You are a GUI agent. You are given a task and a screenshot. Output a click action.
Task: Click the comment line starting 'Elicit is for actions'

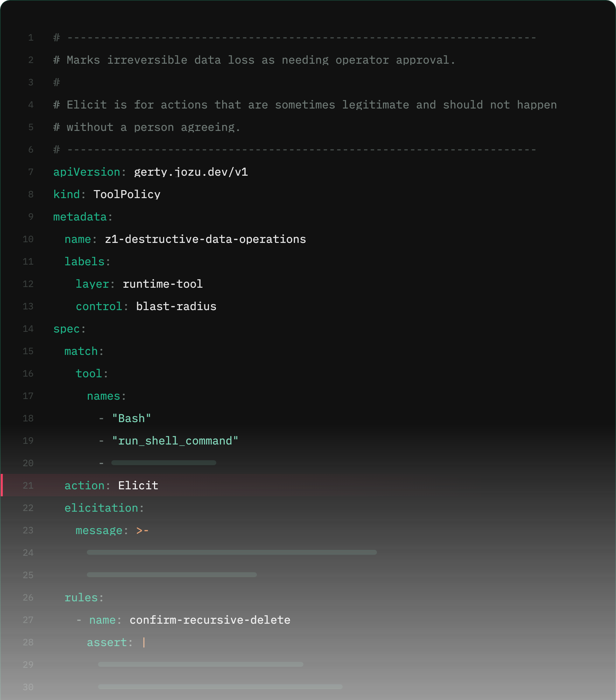[305, 105]
